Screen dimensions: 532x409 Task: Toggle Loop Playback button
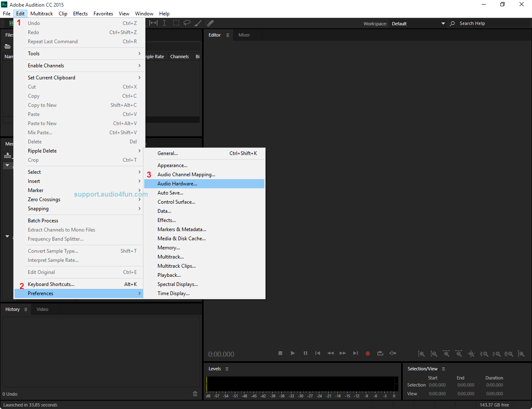pyautogui.click(x=380, y=353)
